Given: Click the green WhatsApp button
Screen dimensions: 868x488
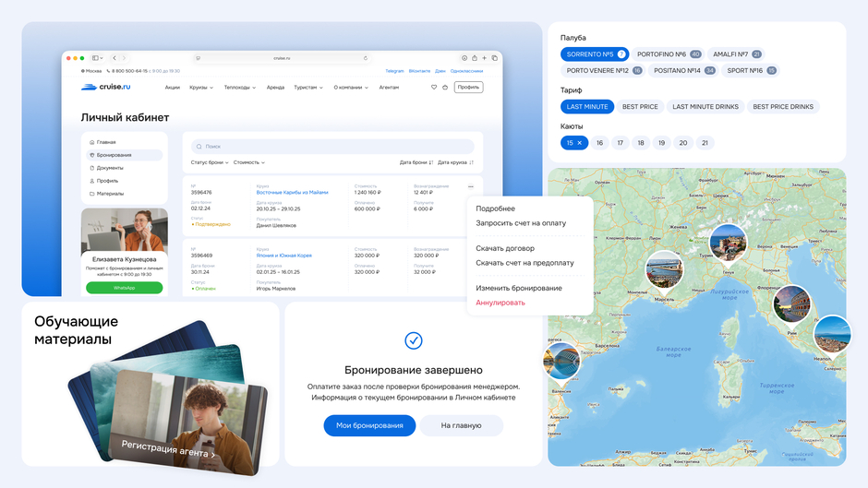Looking at the screenshot, I should pyautogui.click(x=125, y=288).
